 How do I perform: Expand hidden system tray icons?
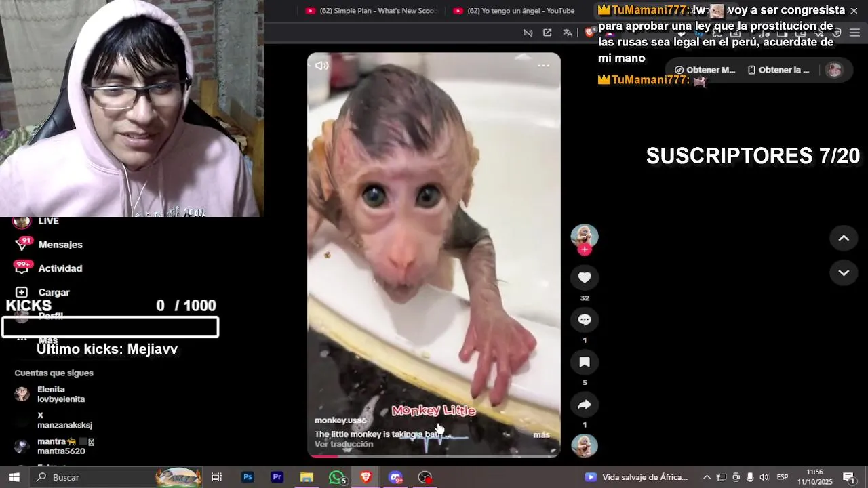tap(707, 477)
